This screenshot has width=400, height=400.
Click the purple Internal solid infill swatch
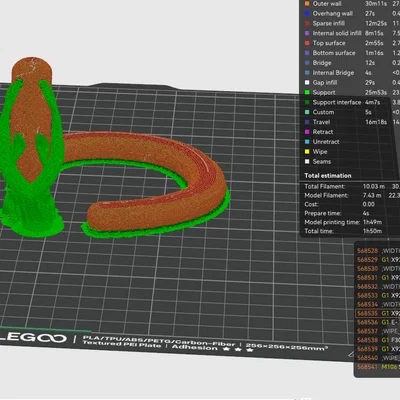tap(307, 33)
